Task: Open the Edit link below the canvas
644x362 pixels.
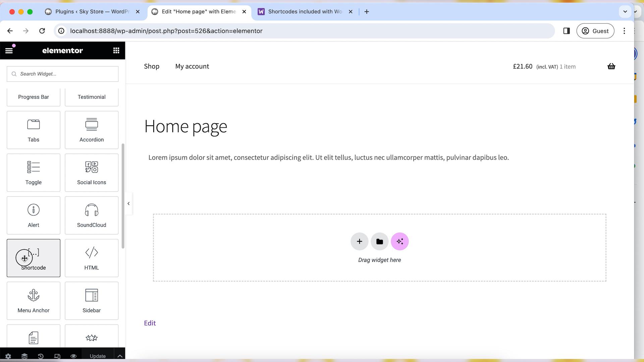Action: tap(150, 323)
